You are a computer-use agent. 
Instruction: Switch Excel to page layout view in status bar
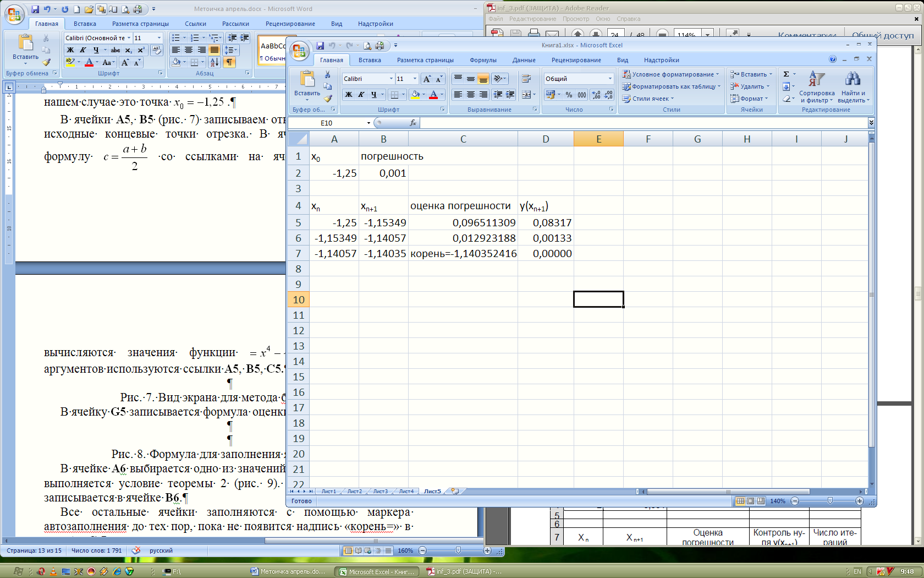coord(751,501)
